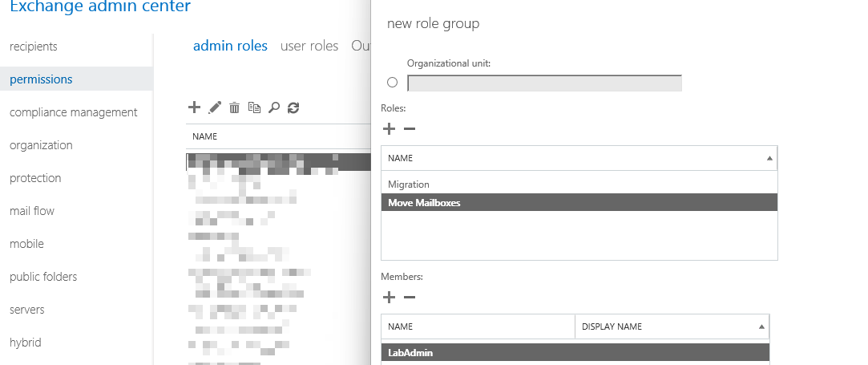Switch to the user roles tab
Image resolution: width=868 pixels, height=365 pixels.
[309, 46]
